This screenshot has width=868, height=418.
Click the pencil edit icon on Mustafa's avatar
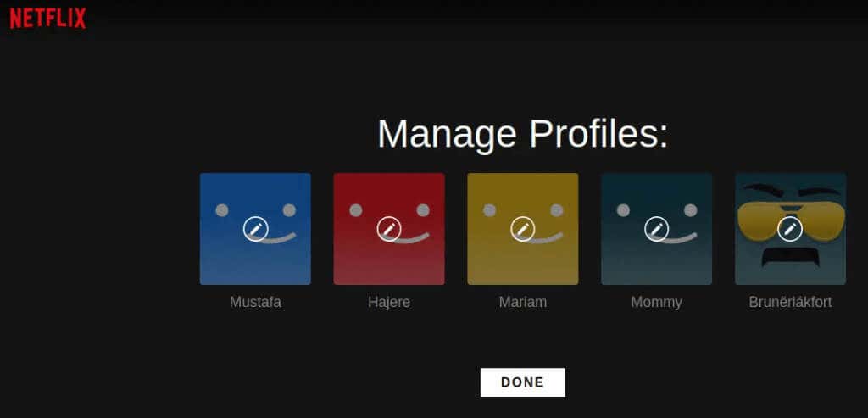click(255, 229)
